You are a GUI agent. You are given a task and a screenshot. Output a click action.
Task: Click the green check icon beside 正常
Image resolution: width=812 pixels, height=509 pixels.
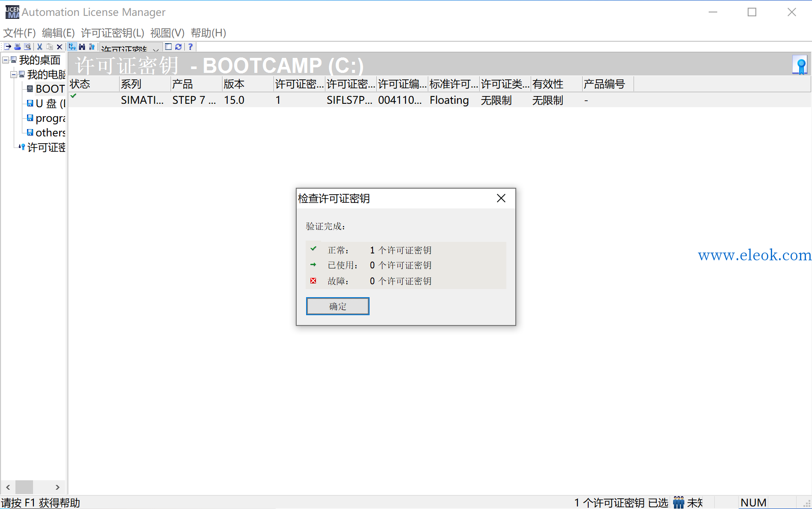coord(313,249)
